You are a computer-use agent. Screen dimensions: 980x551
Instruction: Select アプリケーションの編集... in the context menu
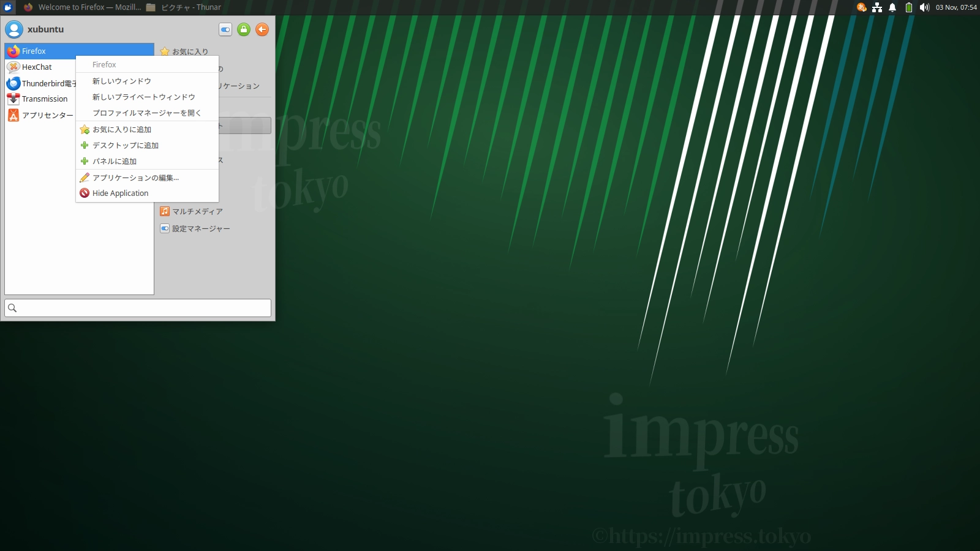point(147,178)
